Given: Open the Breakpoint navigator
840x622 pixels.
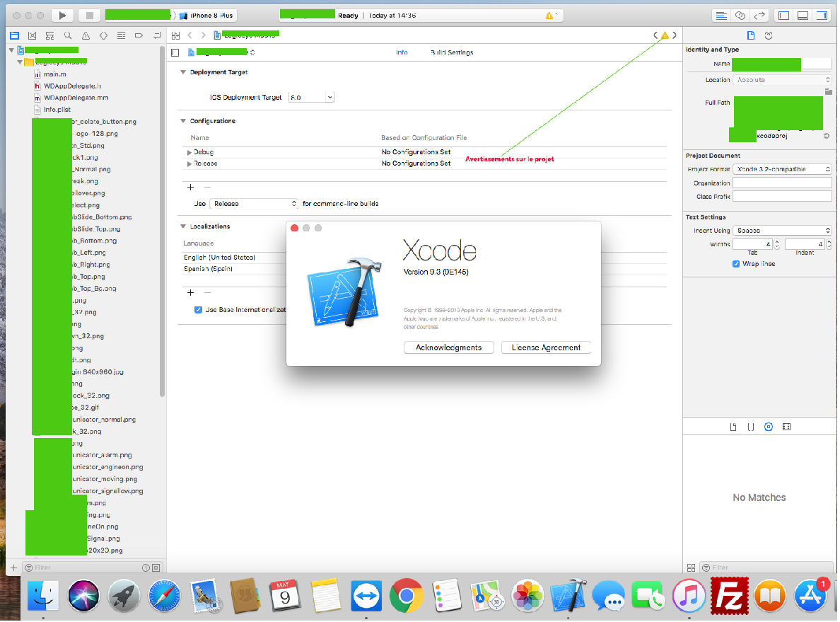Looking at the screenshot, I should pyautogui.click(x=139, y=36).
